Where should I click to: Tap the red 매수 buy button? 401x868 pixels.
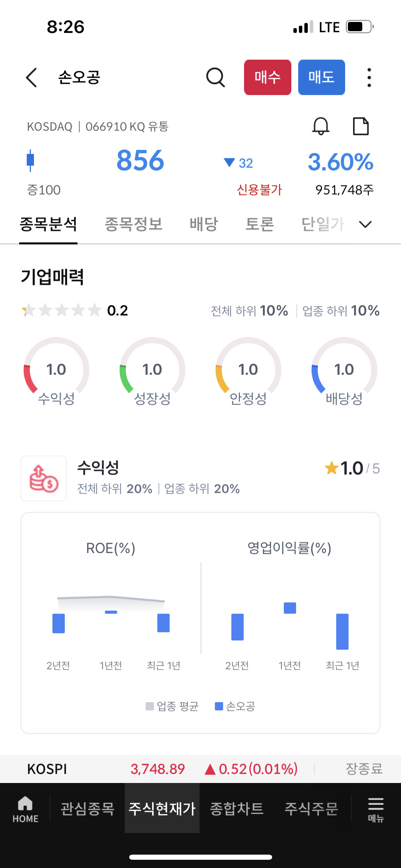coord(268,77)
